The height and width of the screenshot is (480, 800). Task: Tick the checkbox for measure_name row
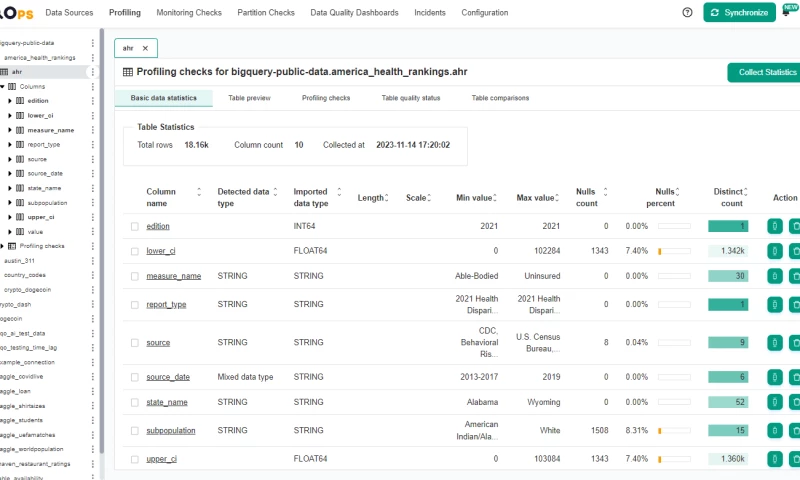pos(135,276)
